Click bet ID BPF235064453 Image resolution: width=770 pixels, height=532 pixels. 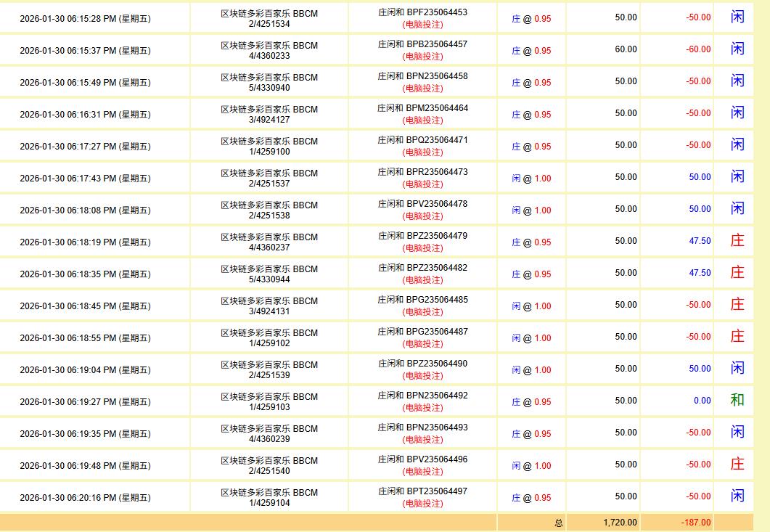click(x=437, y=12)
